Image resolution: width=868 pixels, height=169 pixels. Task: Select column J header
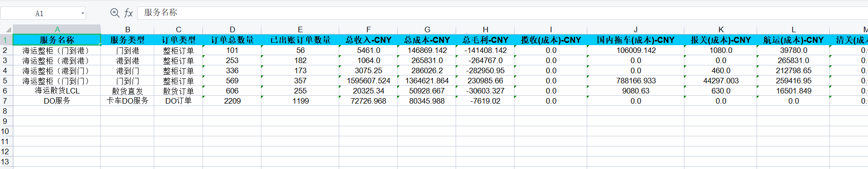click(x=636, y=29)
